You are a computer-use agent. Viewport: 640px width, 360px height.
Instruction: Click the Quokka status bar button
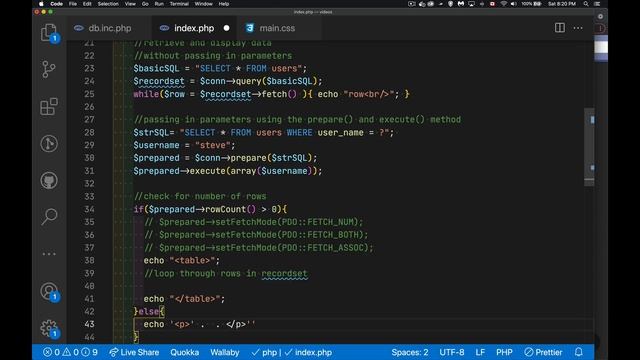[184, 352]
